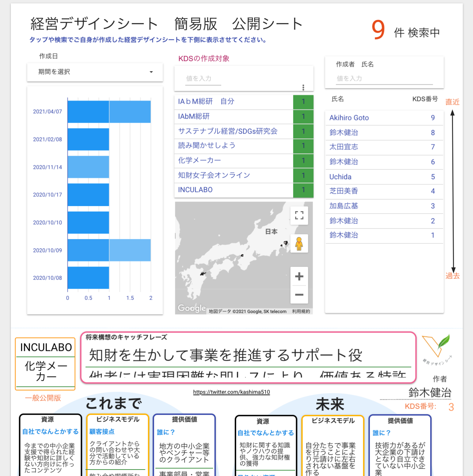Select 芝田美香 in the author table
The image size is (473, 476).
pos(384,191)
